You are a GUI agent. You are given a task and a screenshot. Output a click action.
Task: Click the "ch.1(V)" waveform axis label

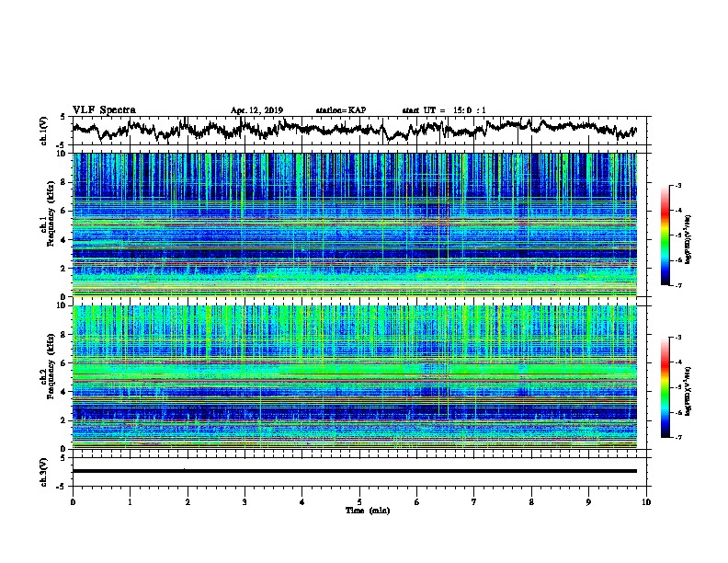click(43, 131)
